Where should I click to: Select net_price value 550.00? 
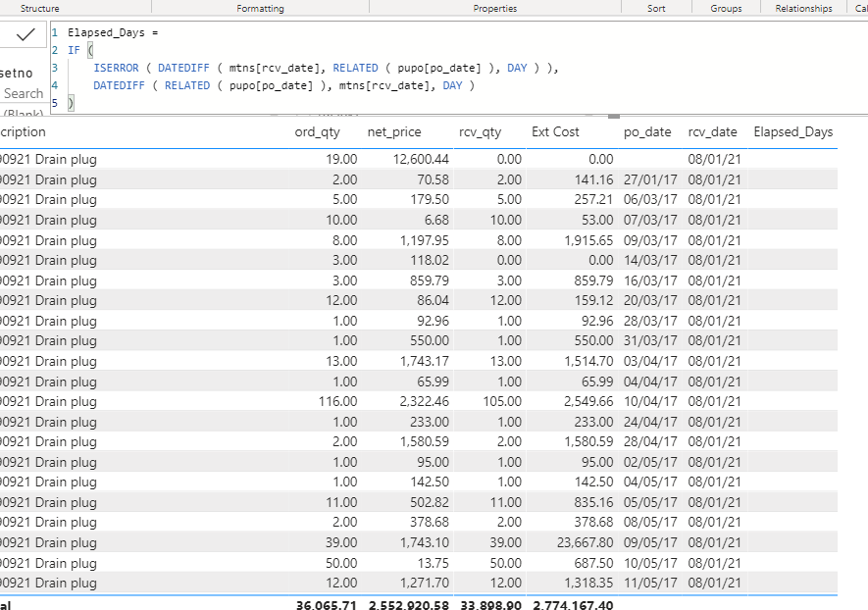point(429,340)
